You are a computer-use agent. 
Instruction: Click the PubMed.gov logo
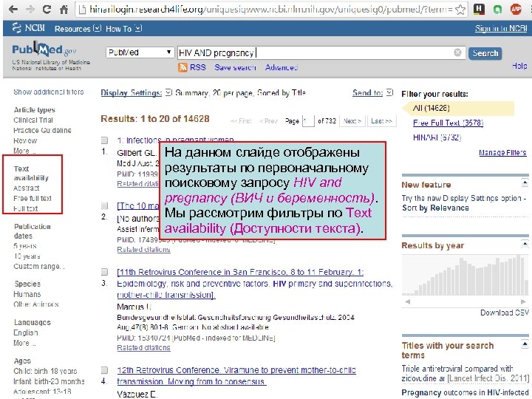[44, 50]
